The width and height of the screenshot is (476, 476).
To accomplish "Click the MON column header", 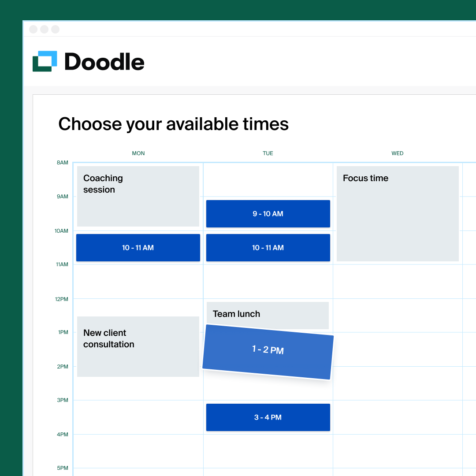I will pos(138,153).
